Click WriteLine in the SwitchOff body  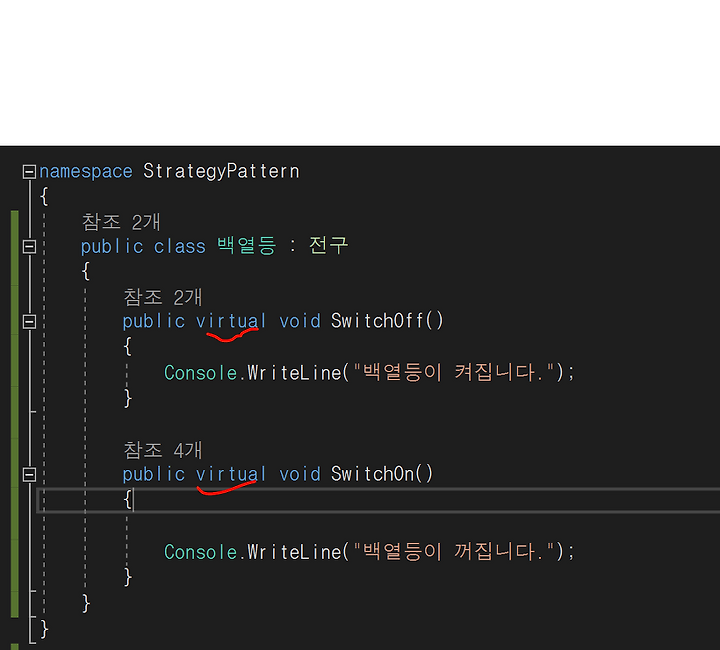(x=295, y=373)
